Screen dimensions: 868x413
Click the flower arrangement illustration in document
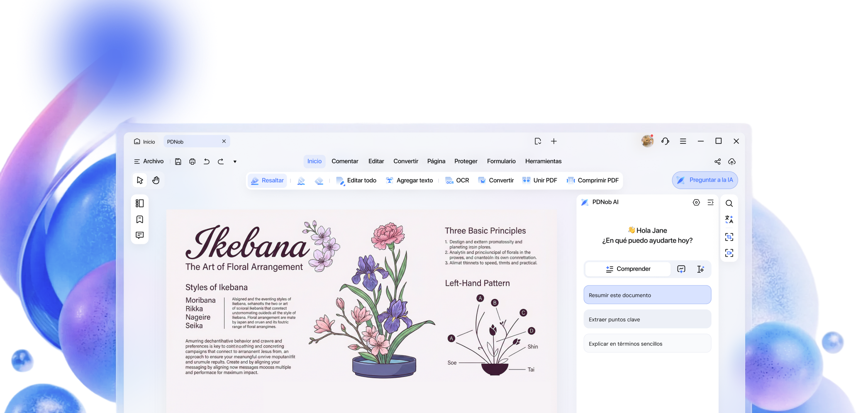pyautogui.click(x=372, y=300)
